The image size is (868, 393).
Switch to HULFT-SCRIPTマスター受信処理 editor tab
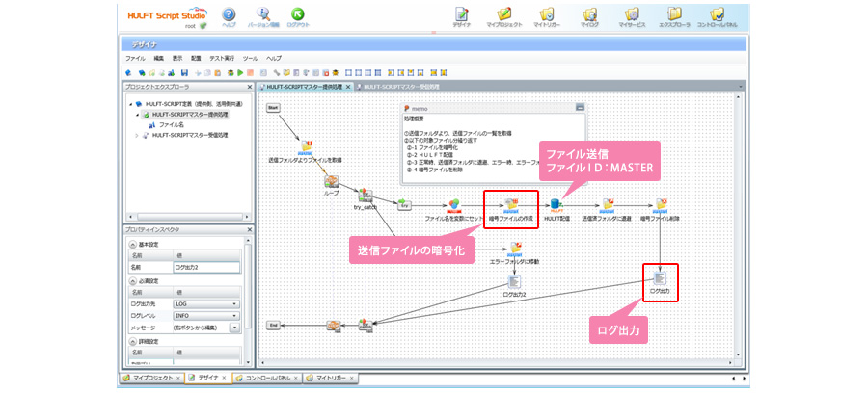click(x=399, y=87)
